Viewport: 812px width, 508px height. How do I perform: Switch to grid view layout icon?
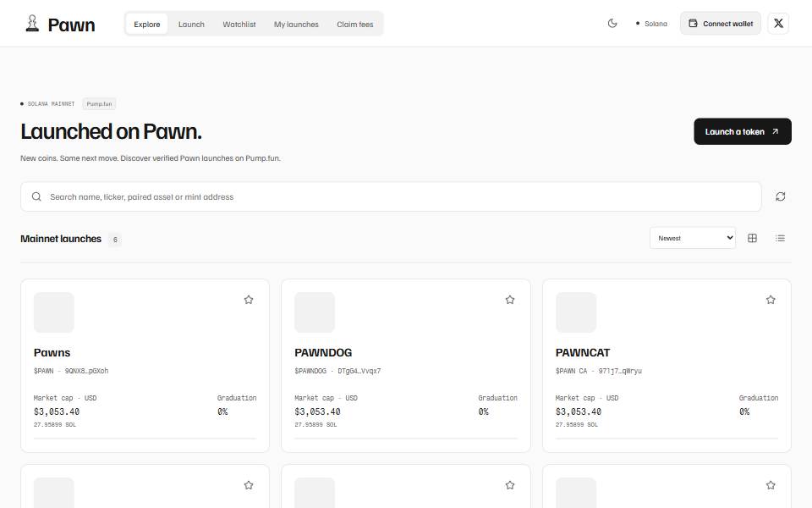(752, 238)
